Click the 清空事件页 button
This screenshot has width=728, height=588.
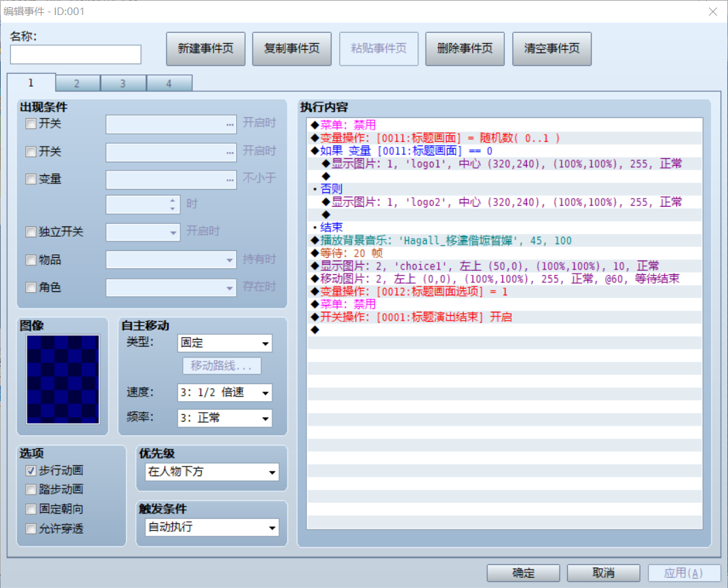coord(552,48)
